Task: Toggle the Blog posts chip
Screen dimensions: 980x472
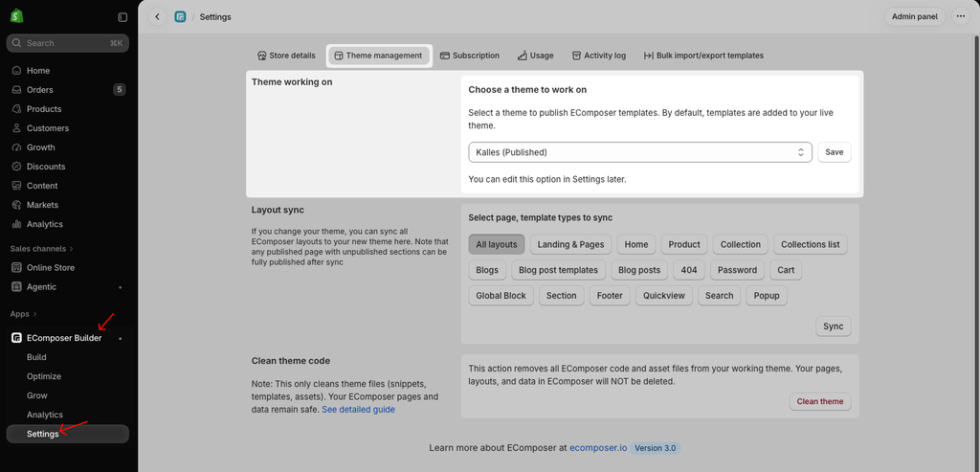Action: pos(639,270)
